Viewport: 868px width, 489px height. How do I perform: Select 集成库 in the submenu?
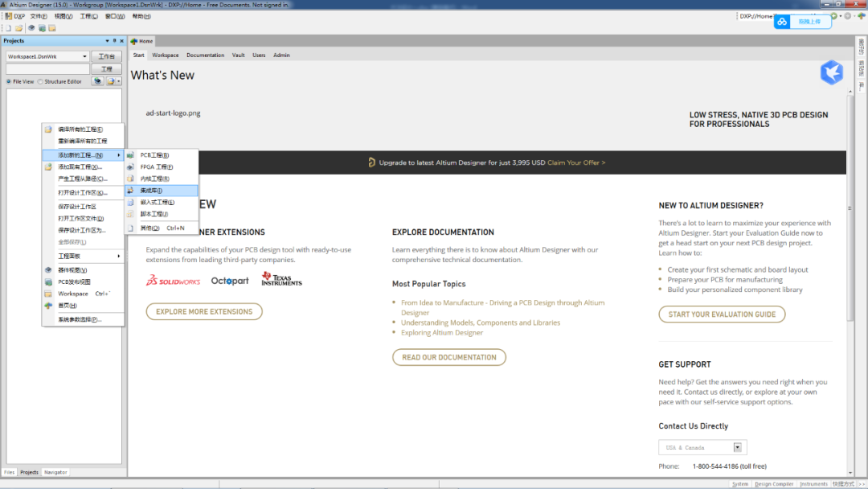click(x=162, y=191)
